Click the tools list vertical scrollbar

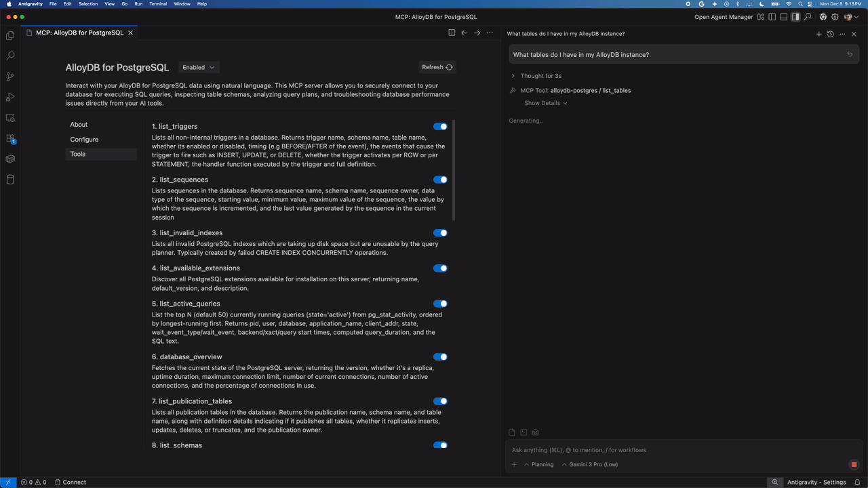point(453,169)
